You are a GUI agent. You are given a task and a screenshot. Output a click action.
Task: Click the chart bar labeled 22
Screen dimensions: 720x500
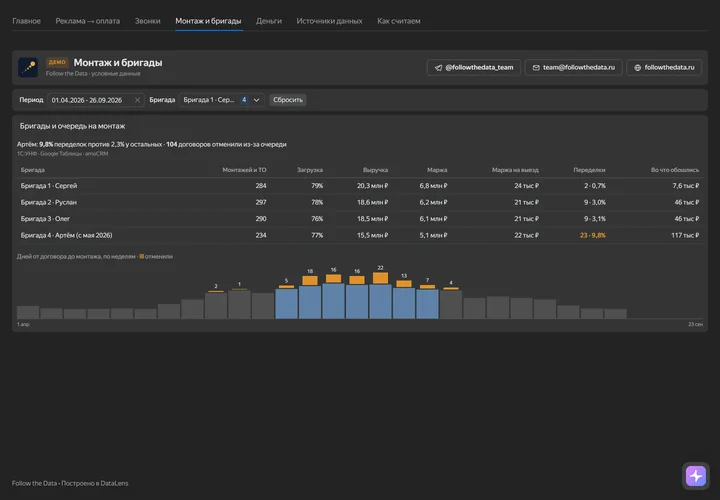pos(380,296)
